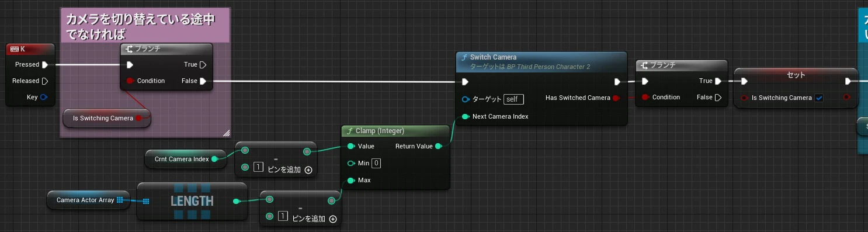Select the Switch Camera function node header
This screenshot has width=868, height=232.
541,61
